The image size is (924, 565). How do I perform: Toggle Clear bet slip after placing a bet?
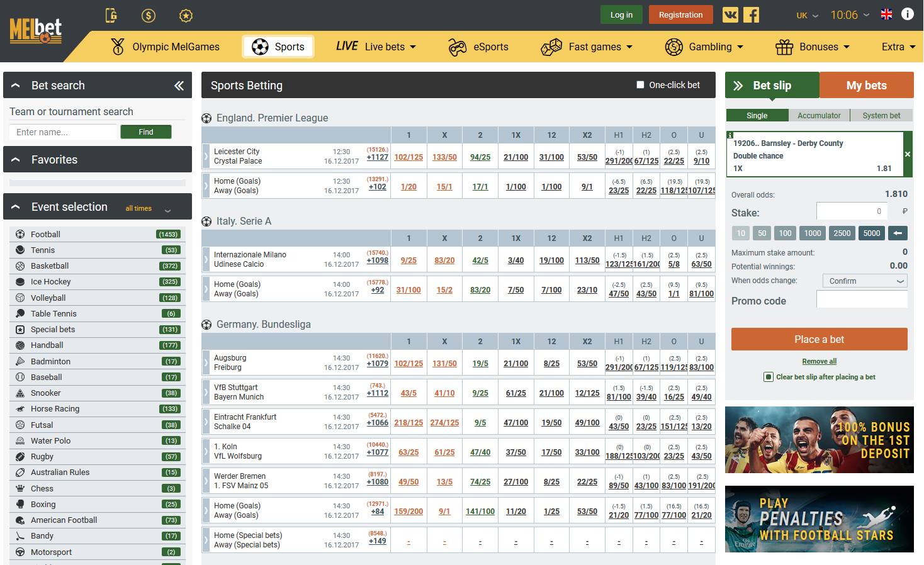(x=769, y=377)
